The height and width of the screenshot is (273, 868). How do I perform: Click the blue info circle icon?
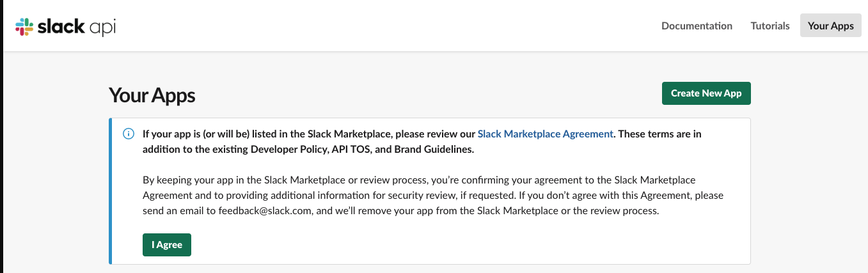coord(129,134)
